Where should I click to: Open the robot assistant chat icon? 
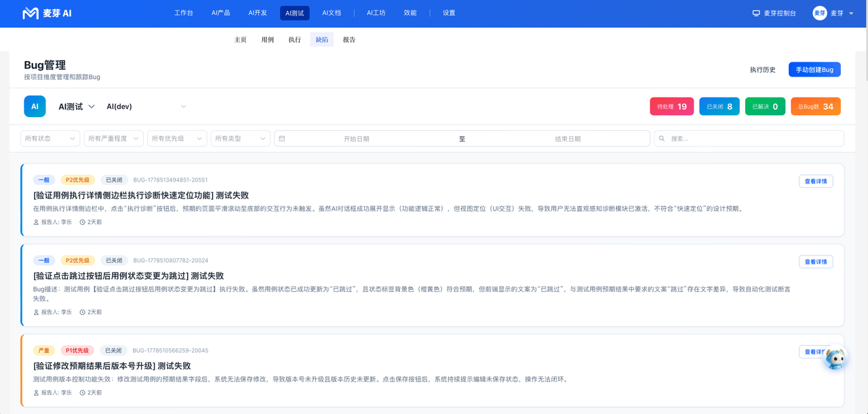pos(835,358)
